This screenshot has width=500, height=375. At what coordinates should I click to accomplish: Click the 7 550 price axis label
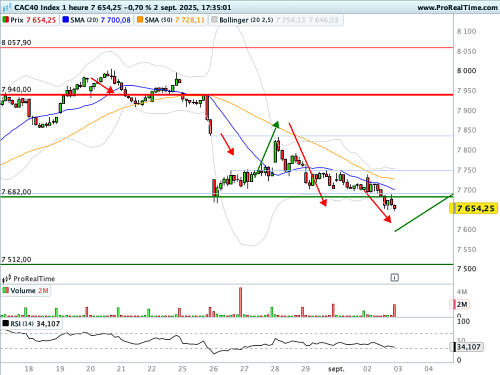tap(466, 249)
